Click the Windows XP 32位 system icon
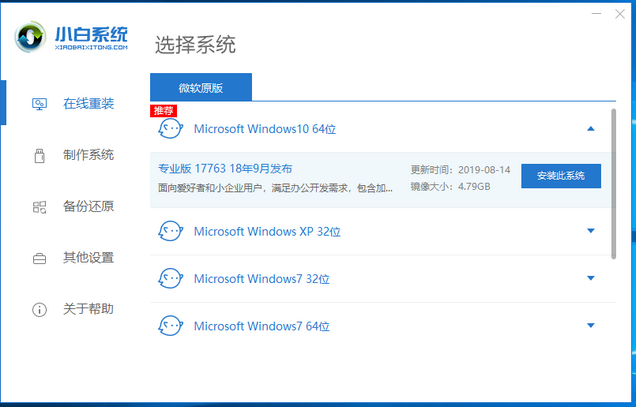637x407 pixels. pyautogui.click(x=171, y=232)
